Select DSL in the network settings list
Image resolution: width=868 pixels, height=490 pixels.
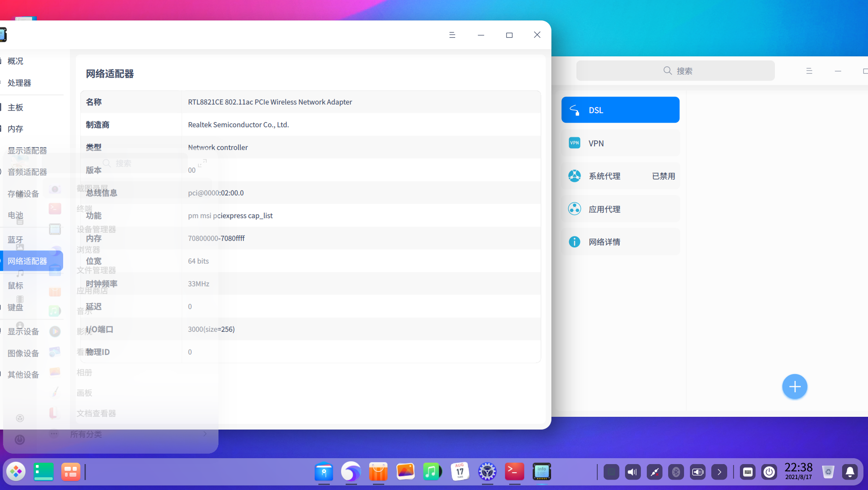point(620,110)
